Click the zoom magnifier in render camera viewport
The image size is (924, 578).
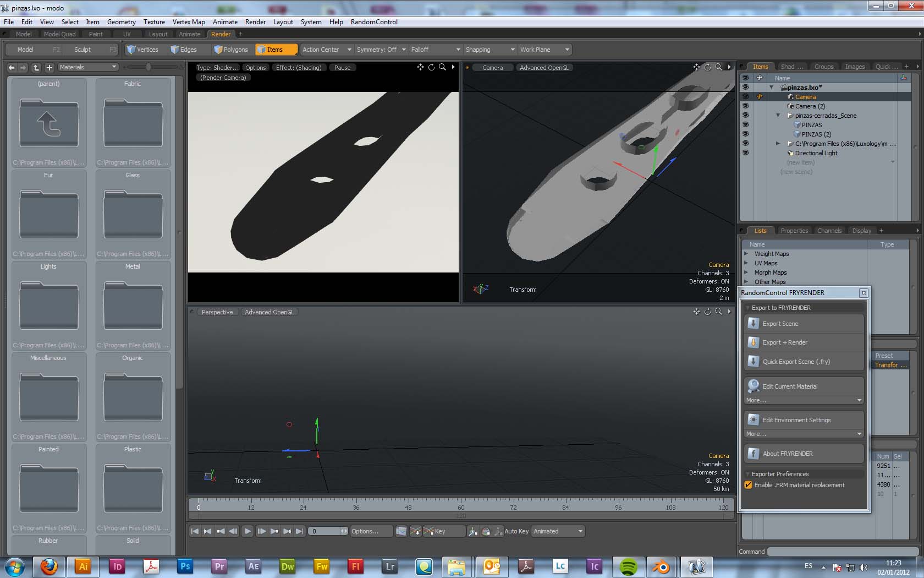442,67
